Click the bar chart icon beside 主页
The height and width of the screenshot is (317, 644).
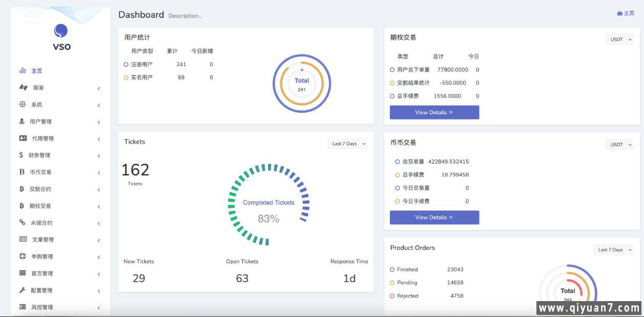coord(23,71)
